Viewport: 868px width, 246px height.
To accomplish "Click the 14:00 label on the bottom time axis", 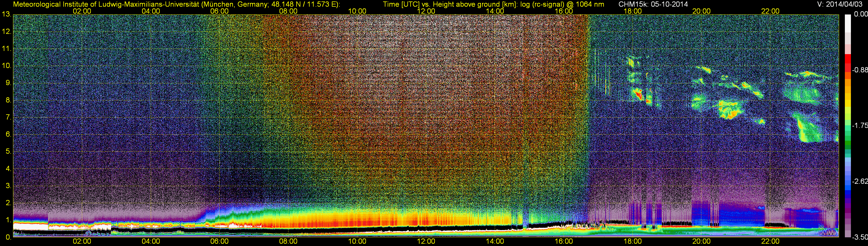I will pos(495,241).
